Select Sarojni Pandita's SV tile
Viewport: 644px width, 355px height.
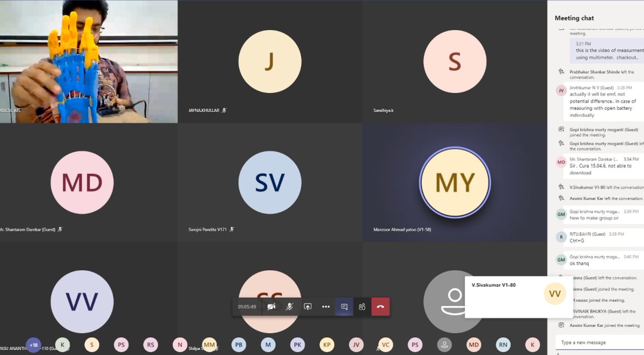(x=270, y=182)
